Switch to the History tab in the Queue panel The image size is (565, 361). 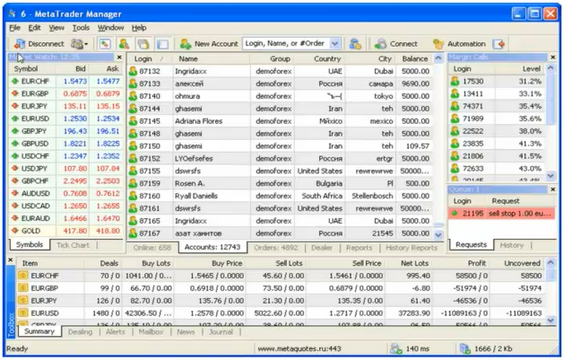pos(512,245)
